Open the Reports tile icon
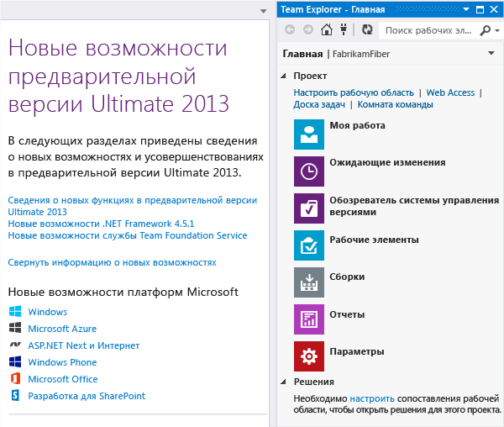The image size is (504, 427). click(309, 319)
